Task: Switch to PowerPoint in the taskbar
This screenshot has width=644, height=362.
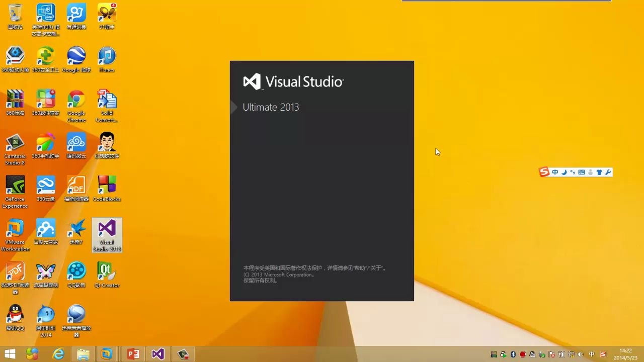Action: [133, 354]
